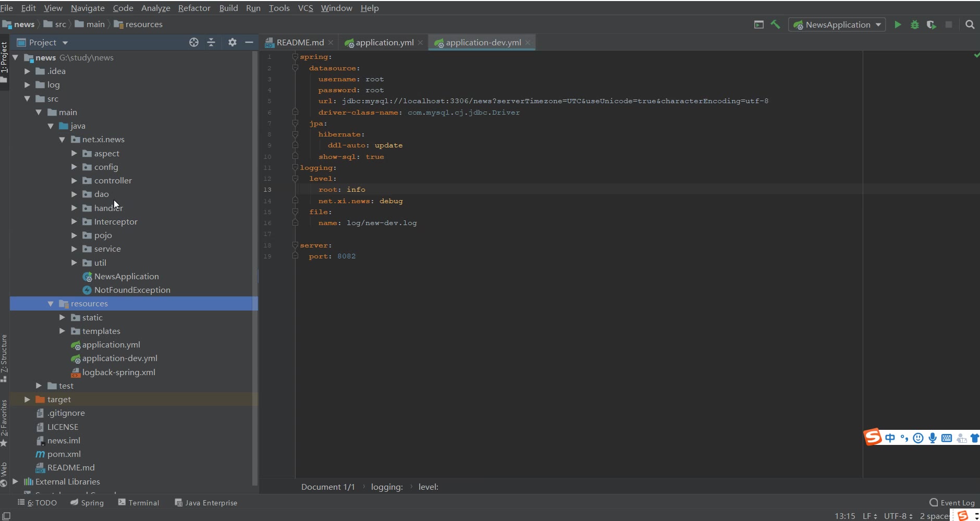Viewport: 980px width, 521px height.
Task: Expand the controller package folder
Action: point(74,181)
